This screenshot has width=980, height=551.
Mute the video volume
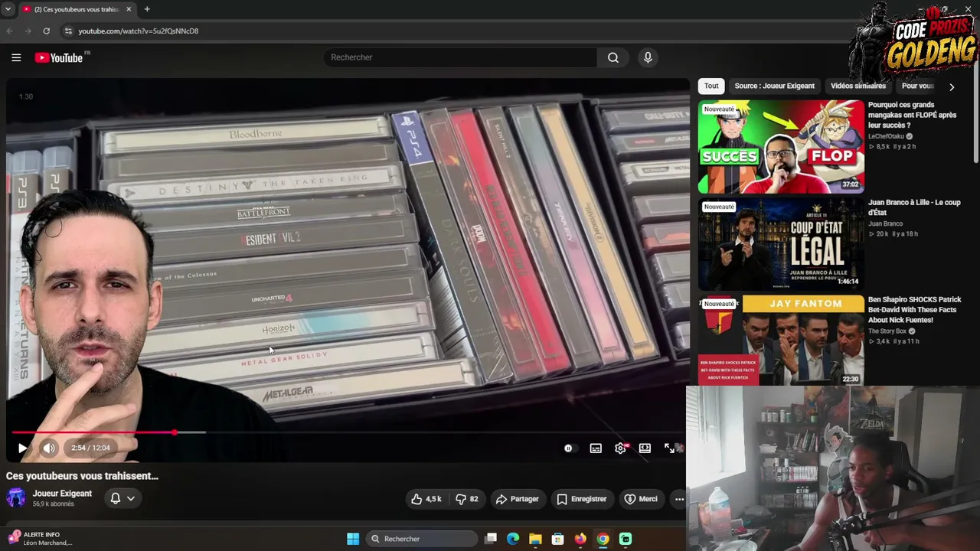(49, 448)
